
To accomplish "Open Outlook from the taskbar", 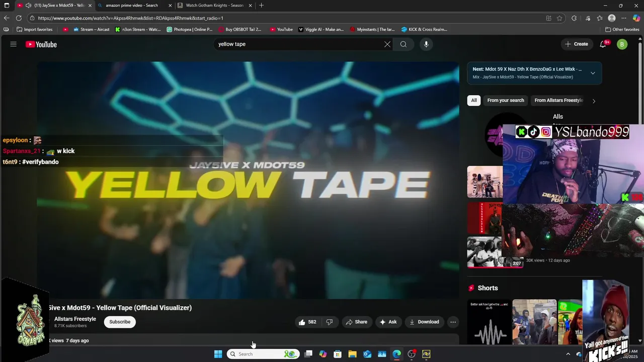I will (367, 354).
